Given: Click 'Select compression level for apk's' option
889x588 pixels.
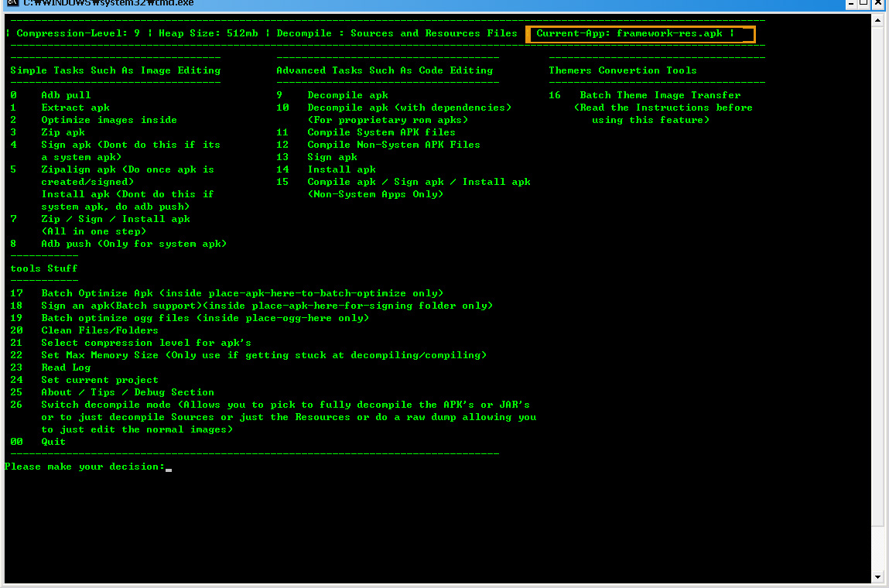Looking at the screenshot, I should pyautogui.click(x=145, y=343).
